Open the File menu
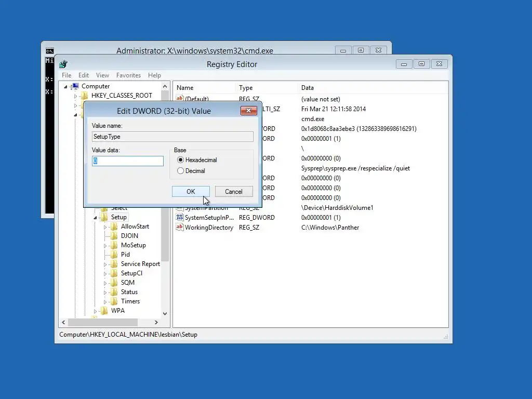532x399 pixels. [66, 75]
